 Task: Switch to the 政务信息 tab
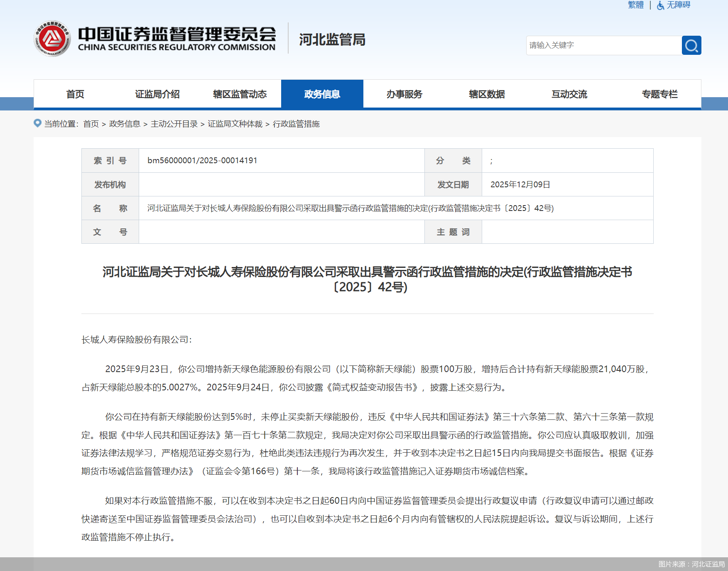[322, 94]
